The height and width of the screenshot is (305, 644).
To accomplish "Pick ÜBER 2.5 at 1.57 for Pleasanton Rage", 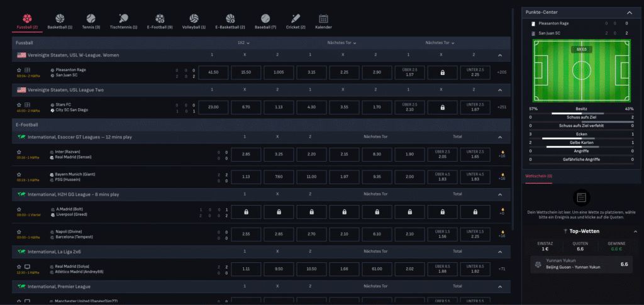I will [409, 73].
